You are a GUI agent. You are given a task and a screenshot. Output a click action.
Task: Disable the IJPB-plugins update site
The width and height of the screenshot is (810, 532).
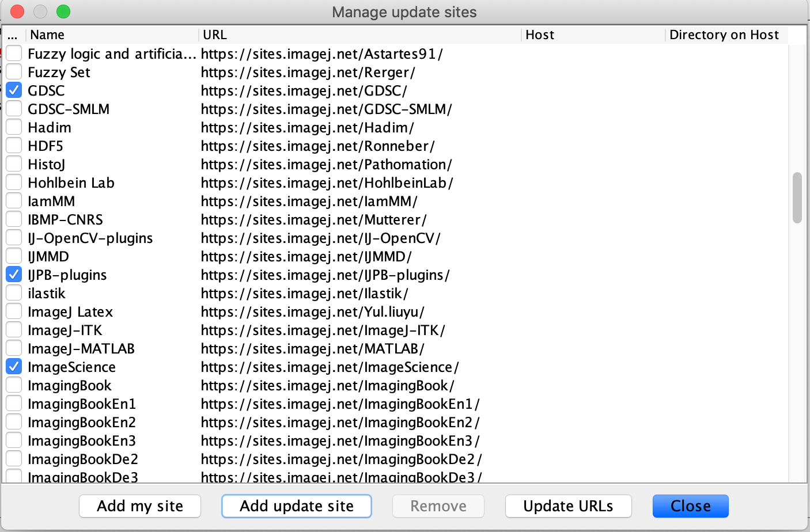pyautogui.click(x=14, y=275)
